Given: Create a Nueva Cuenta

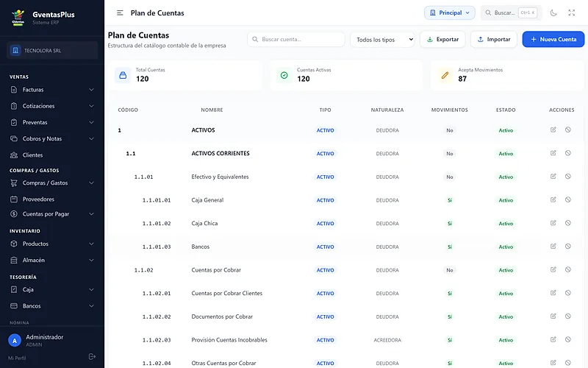Looking at the screenshot, I should (x=553, y=40).
